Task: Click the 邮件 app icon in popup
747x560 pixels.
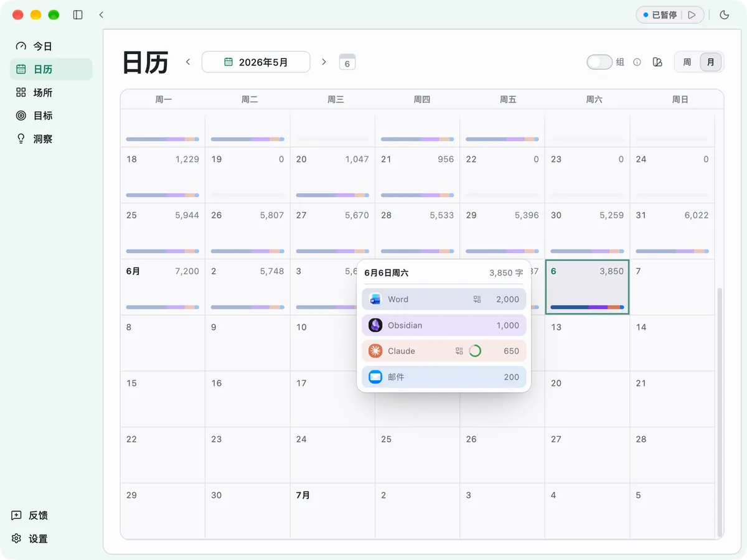Action: 375,377
